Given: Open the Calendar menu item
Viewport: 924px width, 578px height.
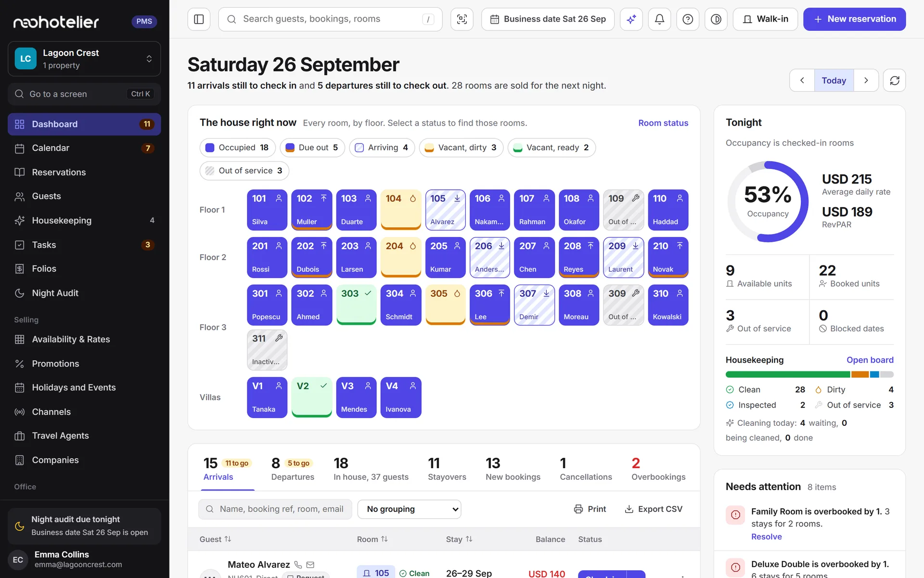Looking at the screenshot, I should point(84,148).
